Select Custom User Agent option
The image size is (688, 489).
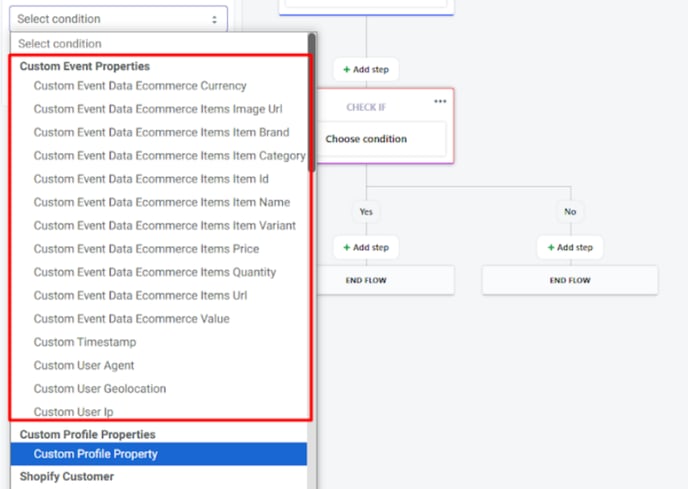(84, 365)
